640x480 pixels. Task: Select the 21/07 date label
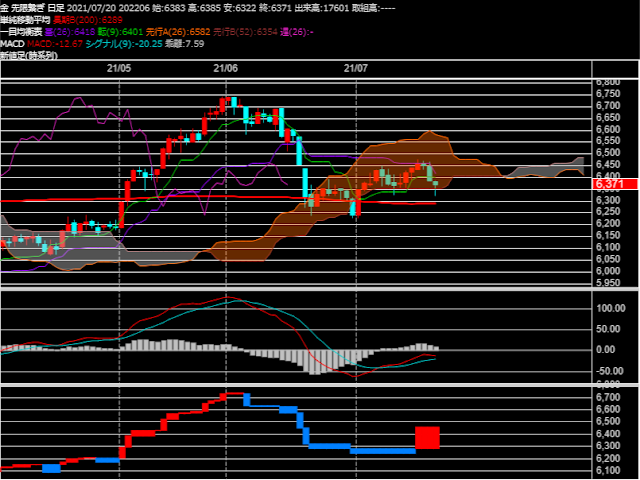coord(356,68)
